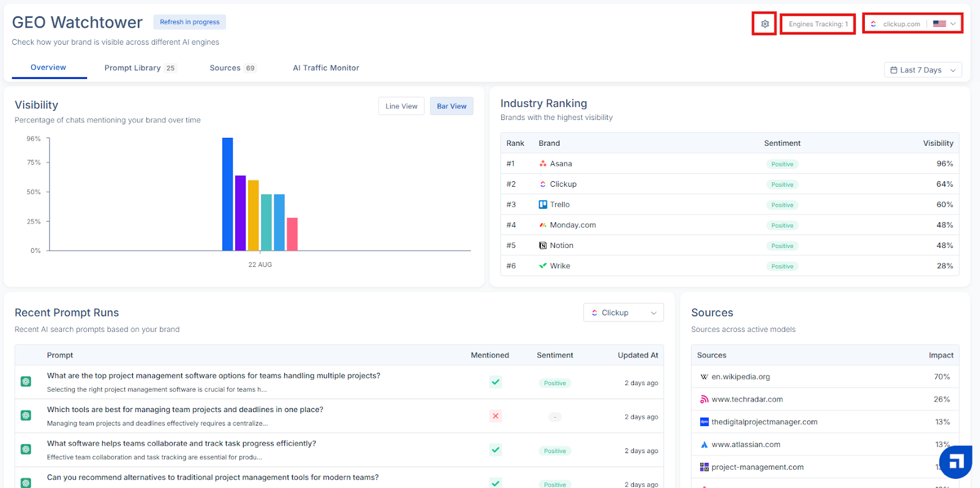The image size is (980, 488).
Task: Click the 22 AUG axis label
Action: pyautogui.click(x=260, y=265)
